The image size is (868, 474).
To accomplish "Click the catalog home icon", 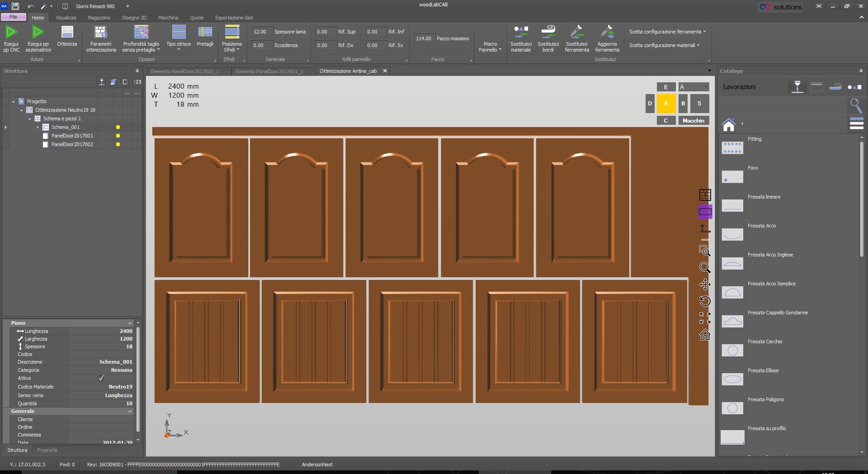I will click(729, 124).
